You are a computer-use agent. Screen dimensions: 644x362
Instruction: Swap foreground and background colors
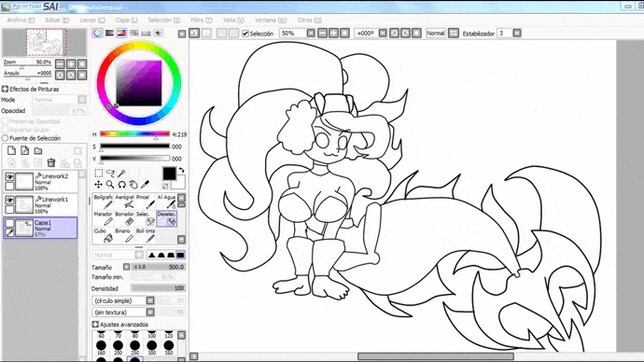point(181,170)
